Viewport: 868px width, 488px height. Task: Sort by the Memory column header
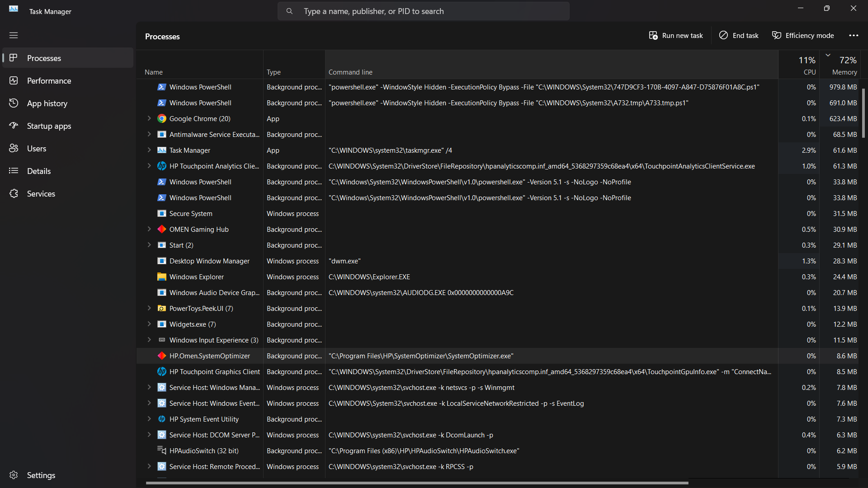[x=840, y=65]
